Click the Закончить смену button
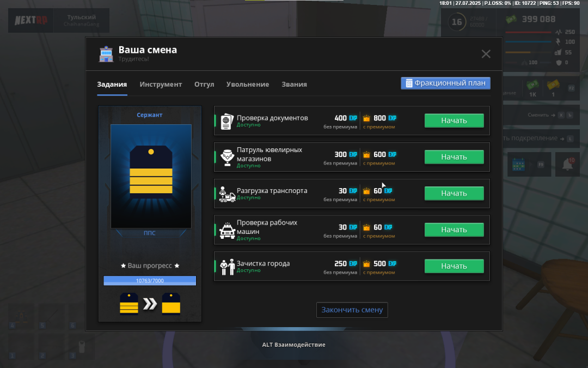The width and height of the screenshot is (588, 368). pos(352,310)
